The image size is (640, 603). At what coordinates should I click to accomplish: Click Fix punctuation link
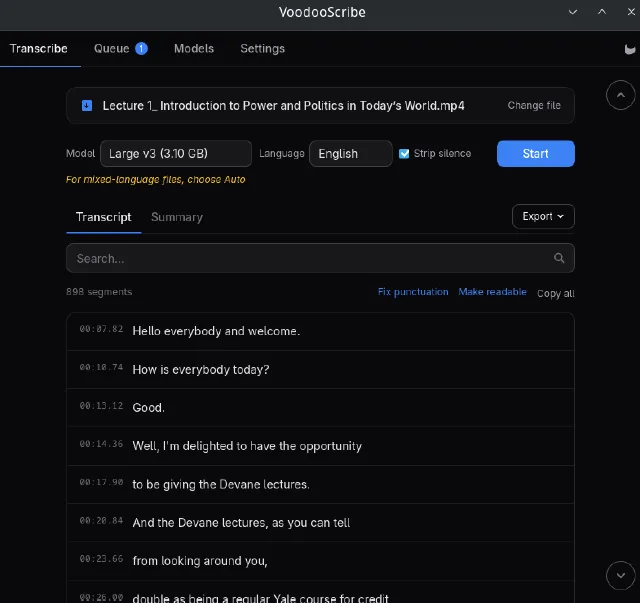tap(413, 292)
